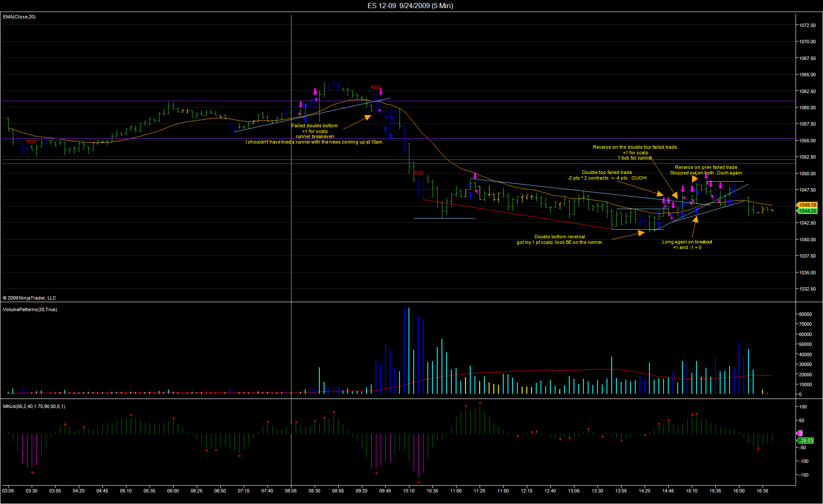
Task: Click the 03:05 time axis label
Action: [x=8, y=491]
